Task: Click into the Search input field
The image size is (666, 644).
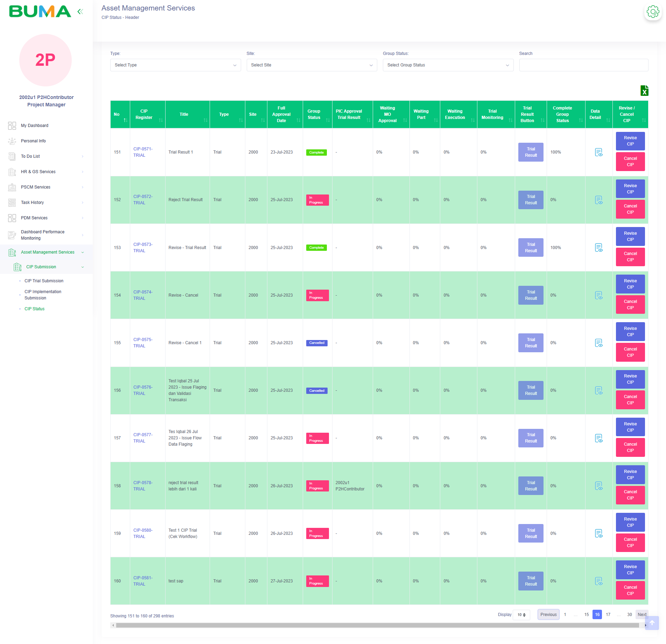Action: coord(583,65)
